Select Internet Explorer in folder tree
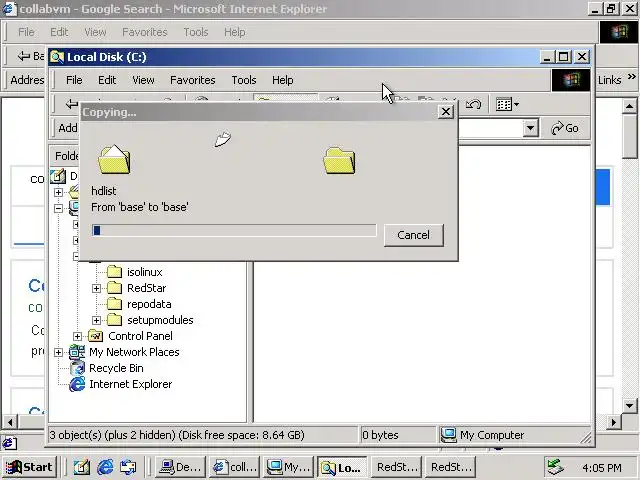 coord(131,384)
